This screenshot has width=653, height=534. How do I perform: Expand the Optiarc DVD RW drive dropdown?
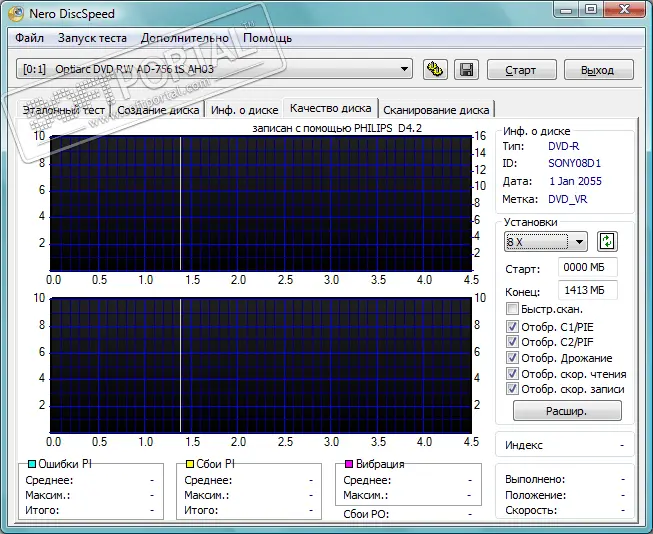[x=404, y=69]
